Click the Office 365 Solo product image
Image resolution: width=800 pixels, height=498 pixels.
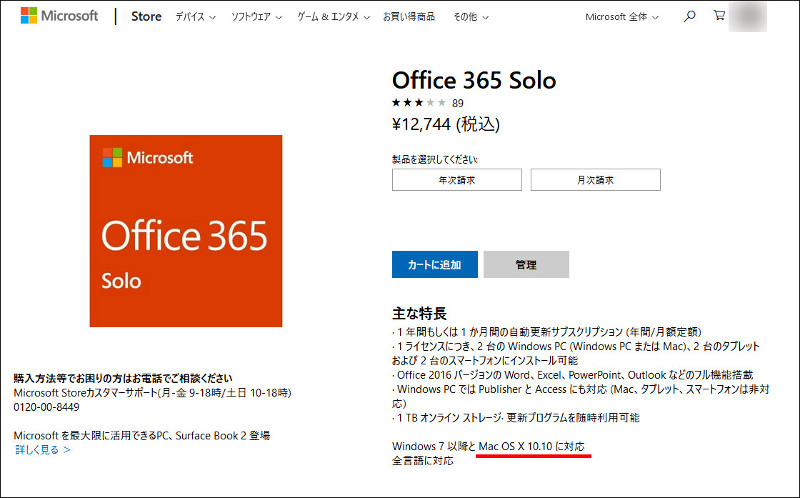[186, 231]
